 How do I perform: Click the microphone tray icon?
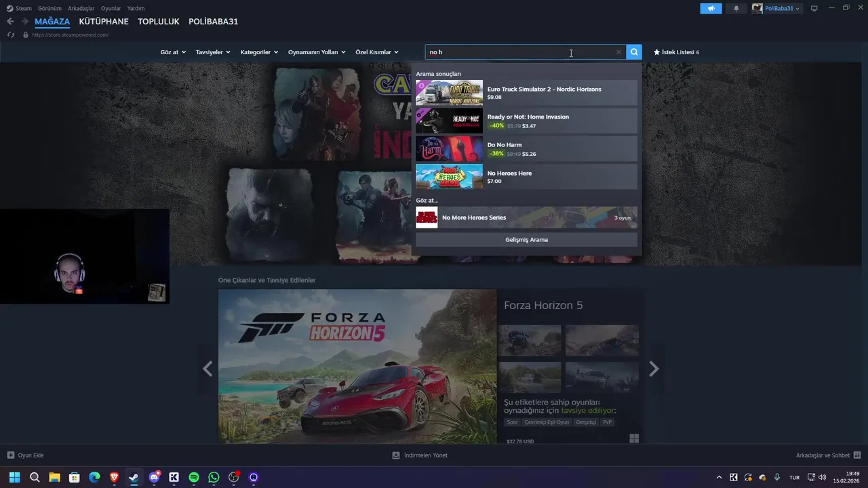[777, 477]
